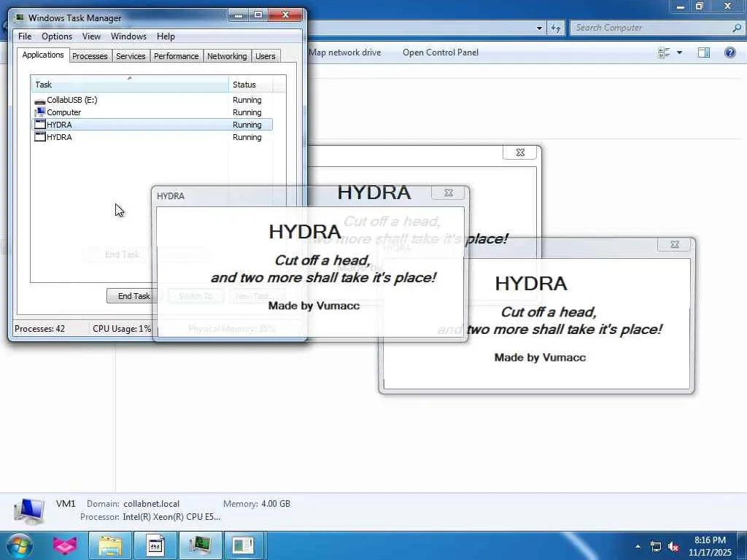This screenshot has height=560, width=747.
Task: Click the Computer icon in task list
Action: tap(40, 112)
